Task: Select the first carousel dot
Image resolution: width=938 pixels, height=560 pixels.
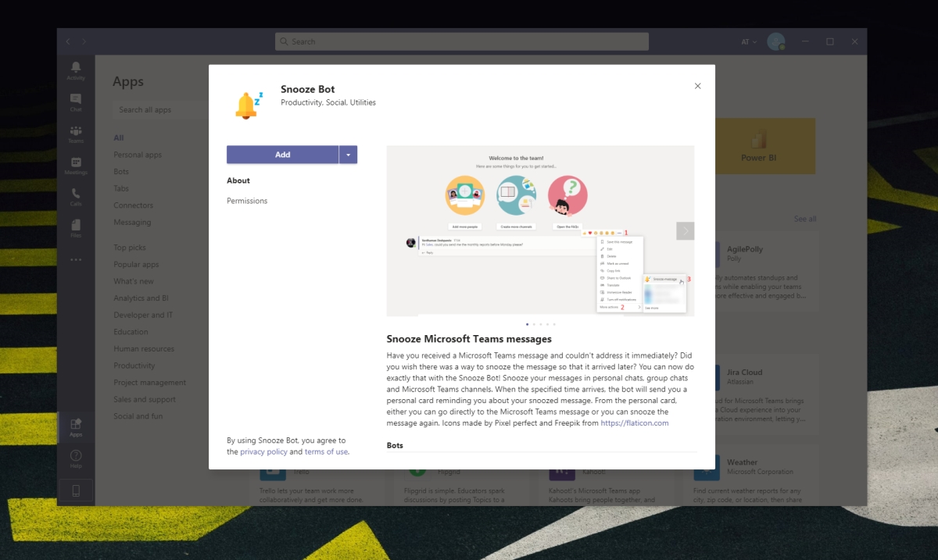Action: tap(528, 323)
